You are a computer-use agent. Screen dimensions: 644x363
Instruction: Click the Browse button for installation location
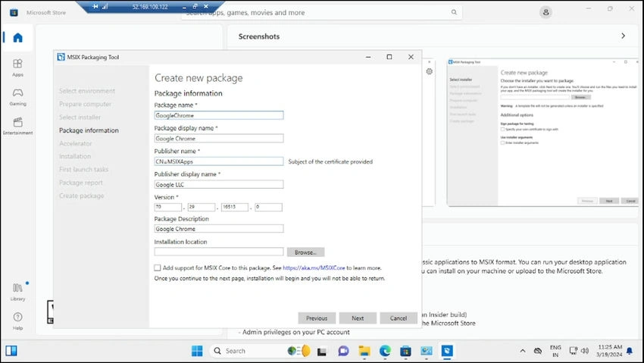[x=305, y=252]
